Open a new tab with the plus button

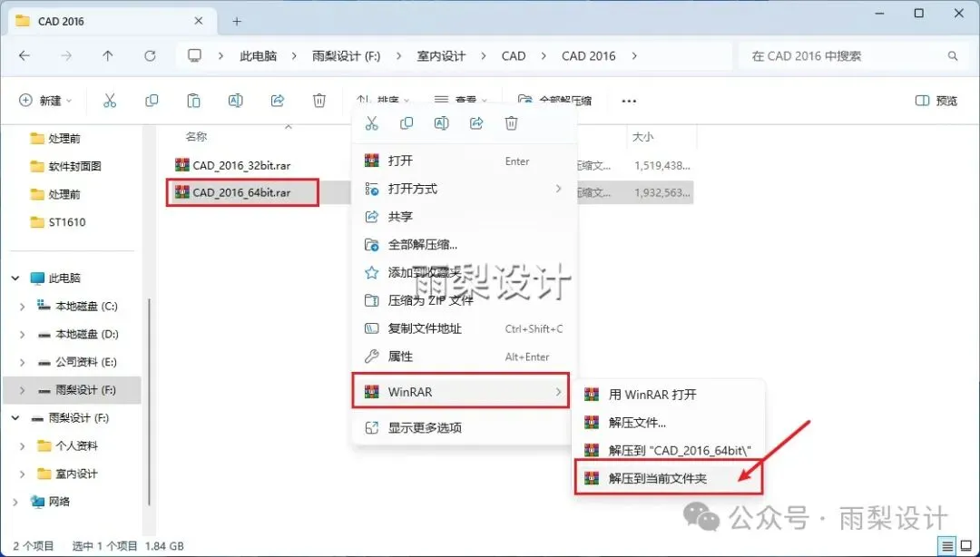(x=237, y=21)
